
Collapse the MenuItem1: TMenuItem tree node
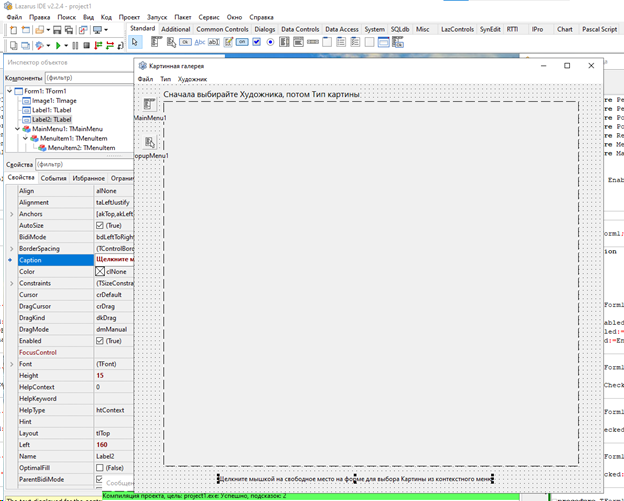click(25, 138)
